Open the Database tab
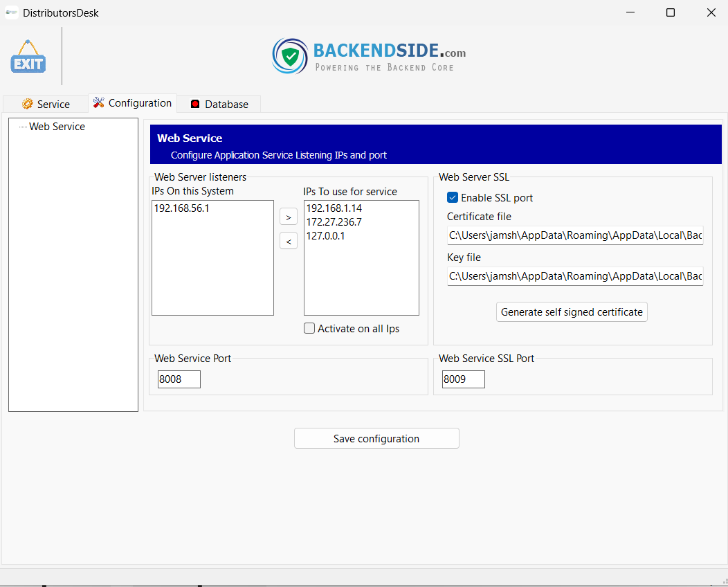The width and height of the screenshot is (728, 587). 219,104
